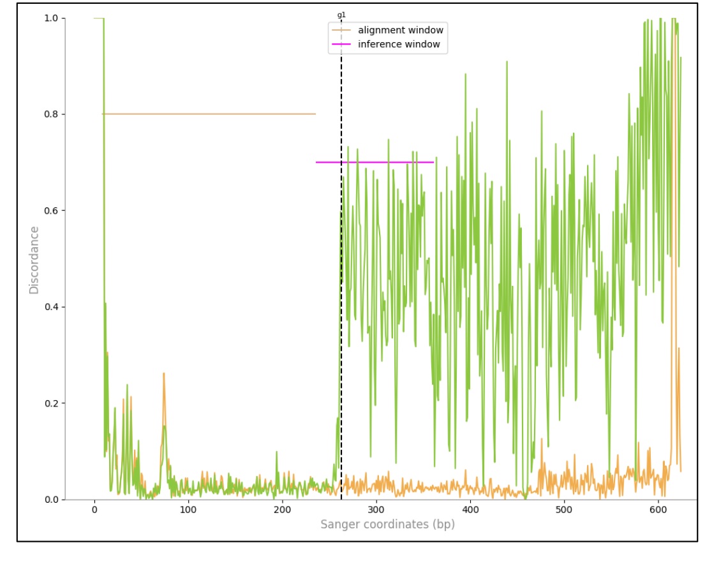Viewport: 728px width, 566px height.
Task: Click the 300 x-axis tick label
Action: pos(376,510)
